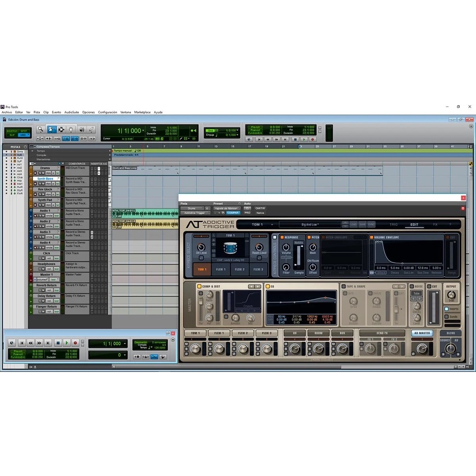
Task: Select the Pencil tool
Action: [x=92, y=130]
